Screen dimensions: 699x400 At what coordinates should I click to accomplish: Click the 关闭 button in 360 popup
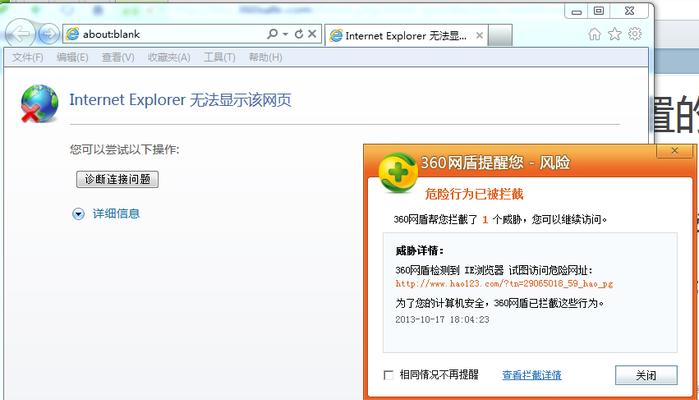(646, 375)
